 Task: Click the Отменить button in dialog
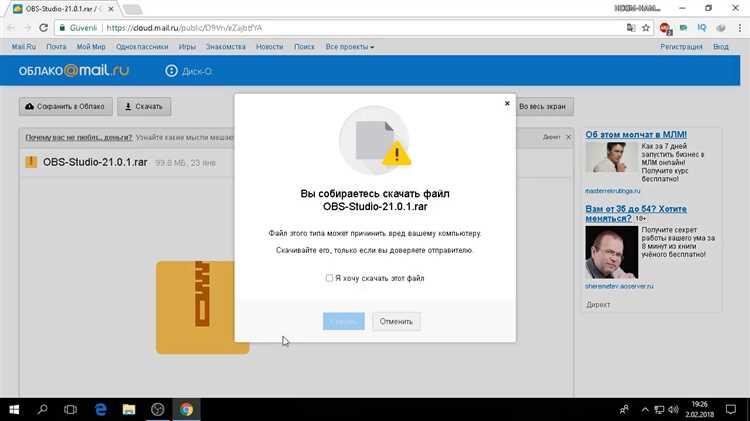(x=396, y=321)
